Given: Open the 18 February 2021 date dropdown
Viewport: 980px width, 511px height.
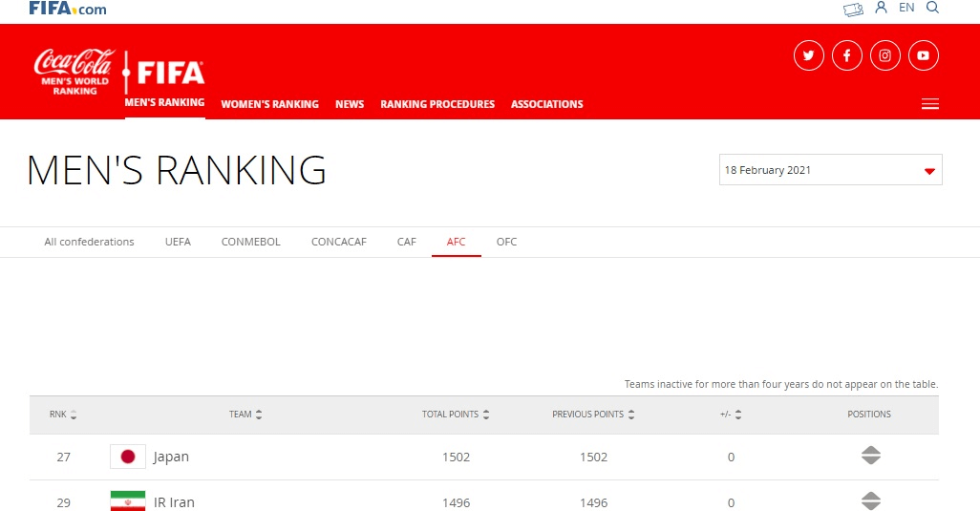Looking at the screenshot, I should click(x=830, y=170).
